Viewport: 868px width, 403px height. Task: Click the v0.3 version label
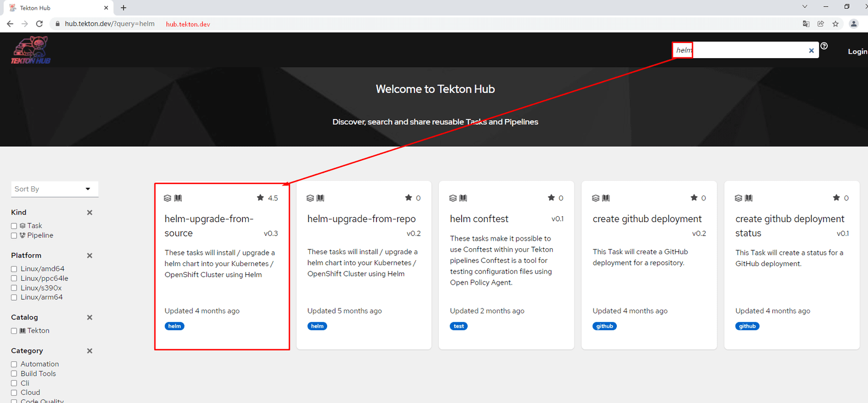pyautogui.click(x=271, y=234)
